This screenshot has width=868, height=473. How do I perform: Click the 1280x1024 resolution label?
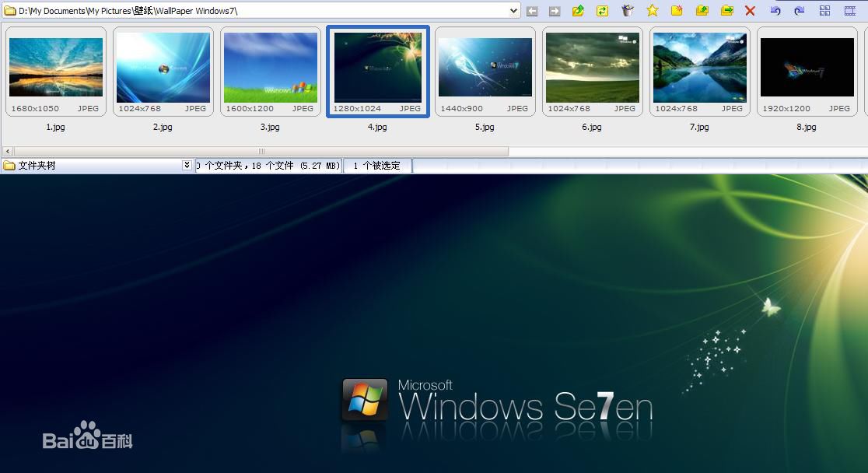pyautogui.click(x=357, y=109)
